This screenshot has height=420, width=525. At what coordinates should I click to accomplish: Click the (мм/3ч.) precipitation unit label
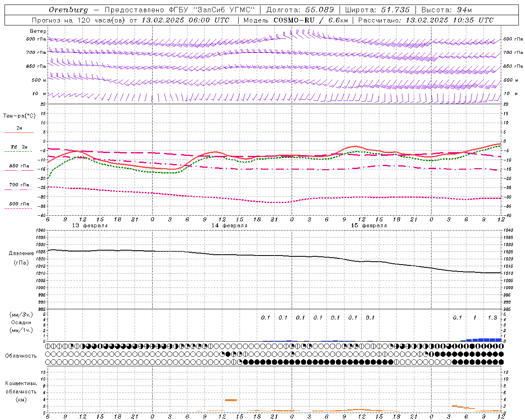pyautogui.click(x=21, y=315)
